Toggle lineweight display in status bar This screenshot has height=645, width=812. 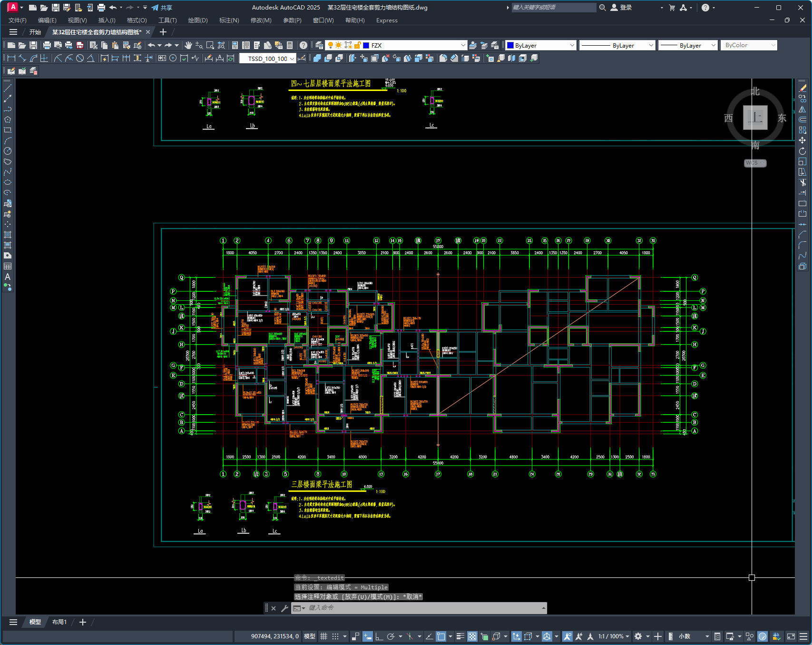460,636
